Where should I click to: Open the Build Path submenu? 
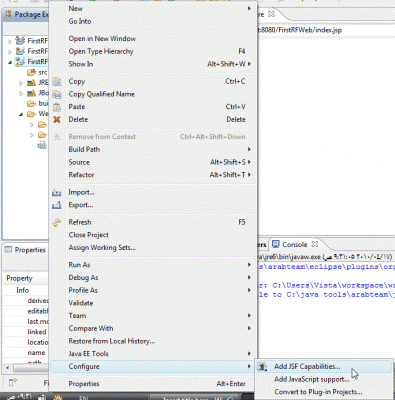coord(153,149)
